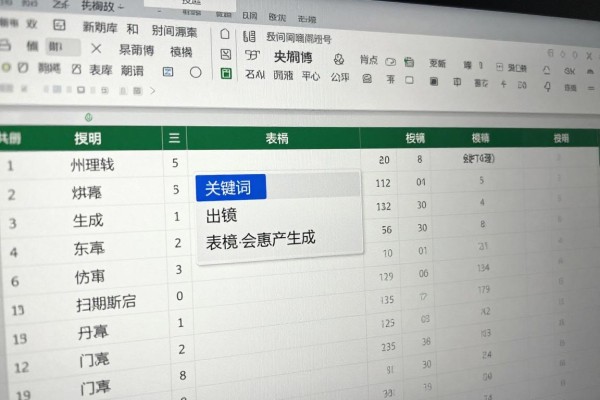Screen dimensions: 600x400
Task: Select the cell showing 112
Action: pyautogui.click(x=383, y=183)
